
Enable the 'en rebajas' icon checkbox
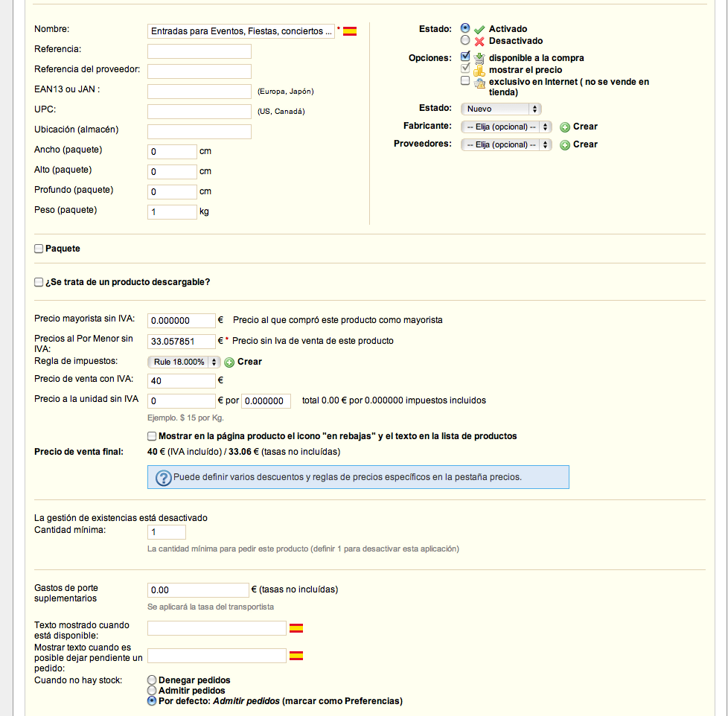pos(152,436)
